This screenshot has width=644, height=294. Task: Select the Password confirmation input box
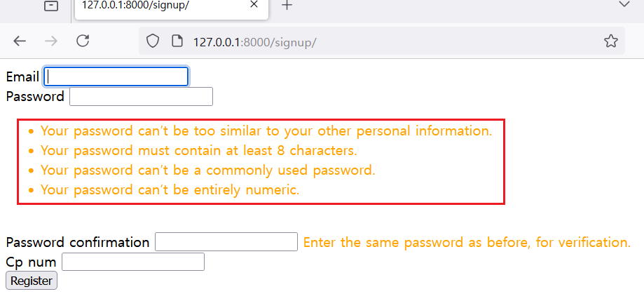click(x=226, y=242)
